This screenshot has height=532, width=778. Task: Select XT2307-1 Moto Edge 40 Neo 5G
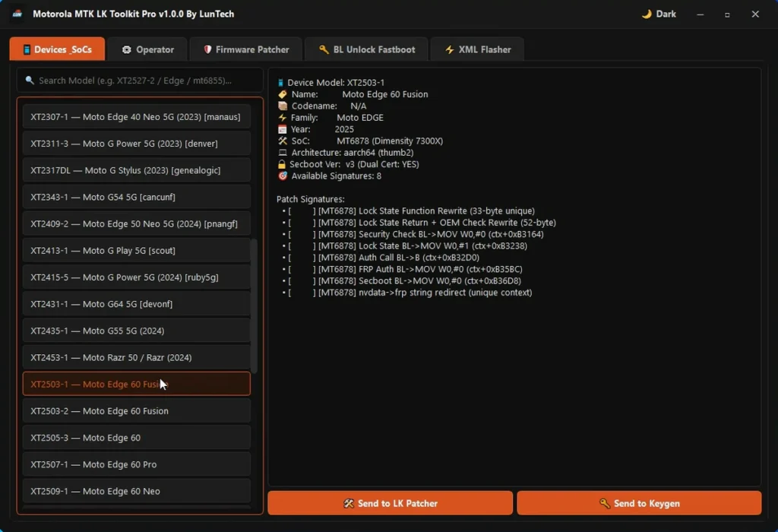pos(137,116)
